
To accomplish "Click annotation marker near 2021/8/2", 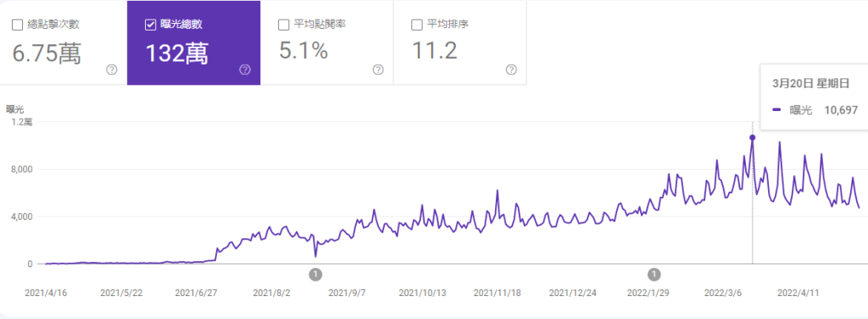I will [315, 274].
